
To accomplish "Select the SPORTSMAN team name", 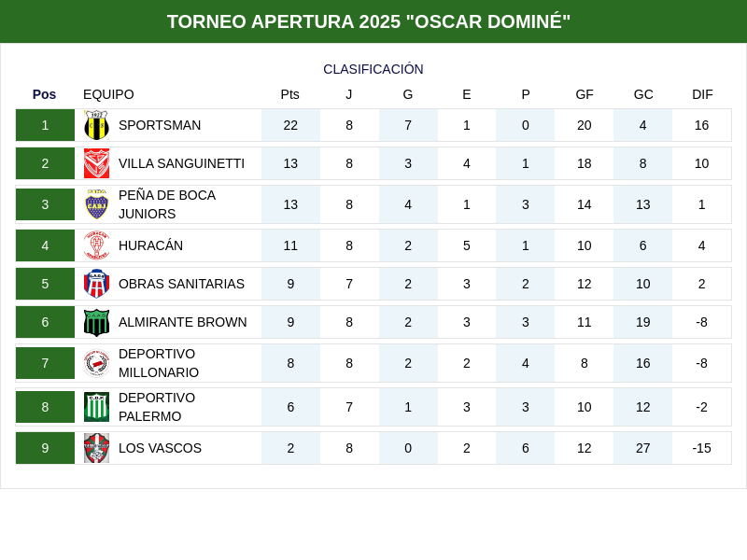I will tap(160, 125).
